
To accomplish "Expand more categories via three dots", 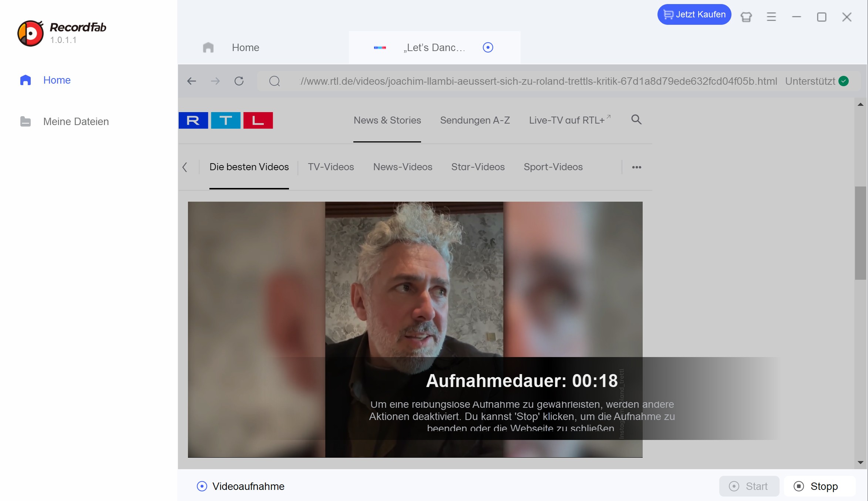I will pyautogui.click(x=637, y=167).
